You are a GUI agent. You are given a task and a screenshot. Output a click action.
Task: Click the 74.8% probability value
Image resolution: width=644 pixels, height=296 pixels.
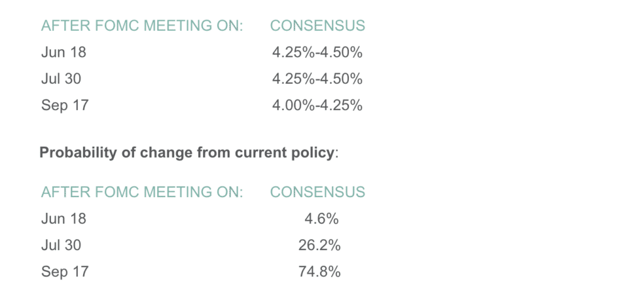click(x=319, y=271)
